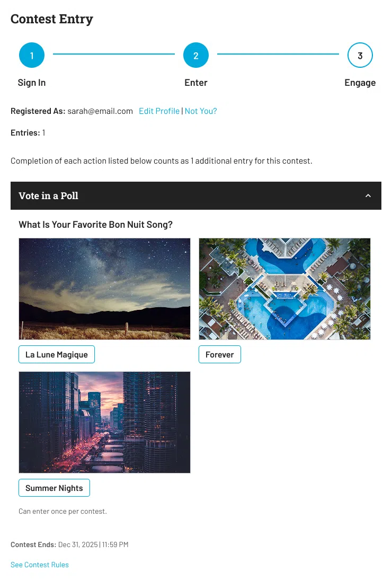Screen dimensions: 392x581
Task: Click the step 2 circle icon
Action: click(x=196, y=56)
